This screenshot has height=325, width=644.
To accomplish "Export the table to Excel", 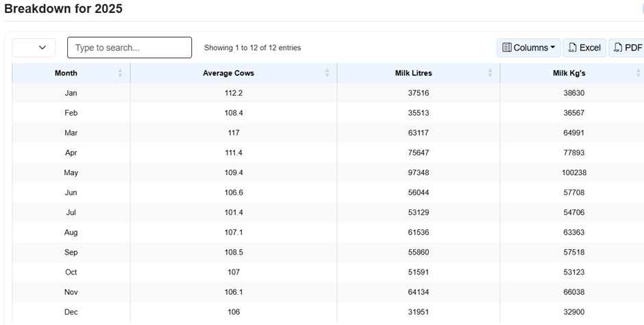I will click(584, 48).
